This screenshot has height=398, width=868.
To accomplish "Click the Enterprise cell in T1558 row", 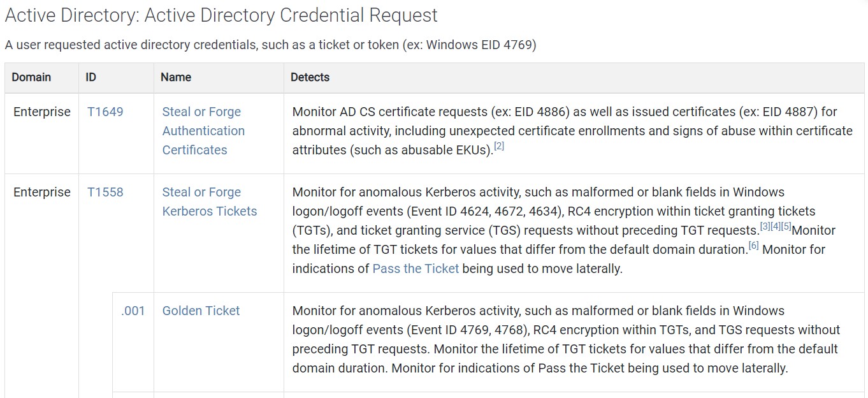I will pos(42,192).
